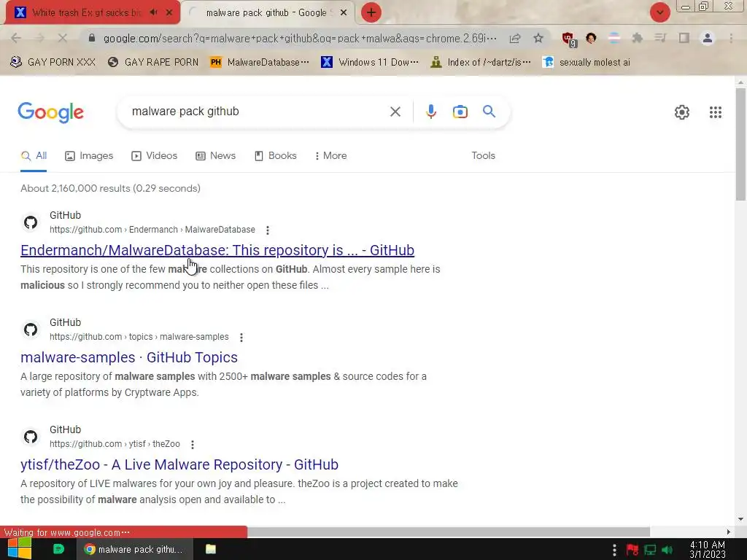Viewport: 747px width, 560px height.
Task: Open options for the theZoo result
Action: [x=193, y=444]
